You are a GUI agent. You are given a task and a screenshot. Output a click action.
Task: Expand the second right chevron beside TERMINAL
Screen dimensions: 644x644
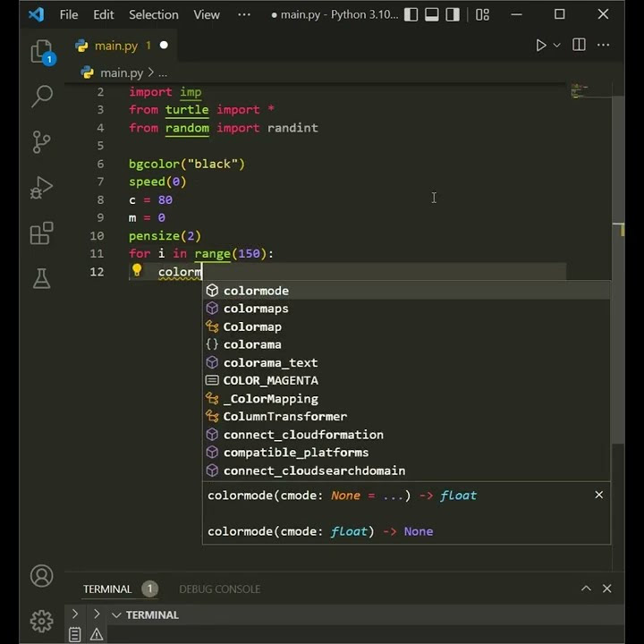[97, 614]
